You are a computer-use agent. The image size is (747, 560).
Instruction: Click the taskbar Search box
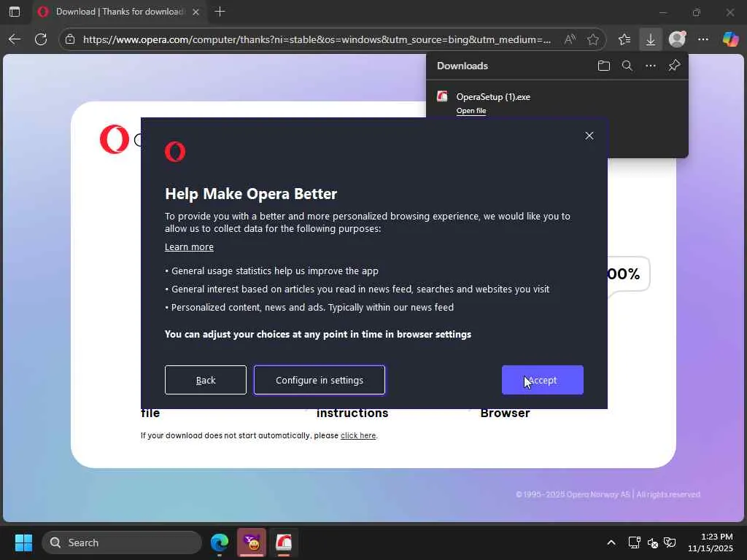(122, 542)
